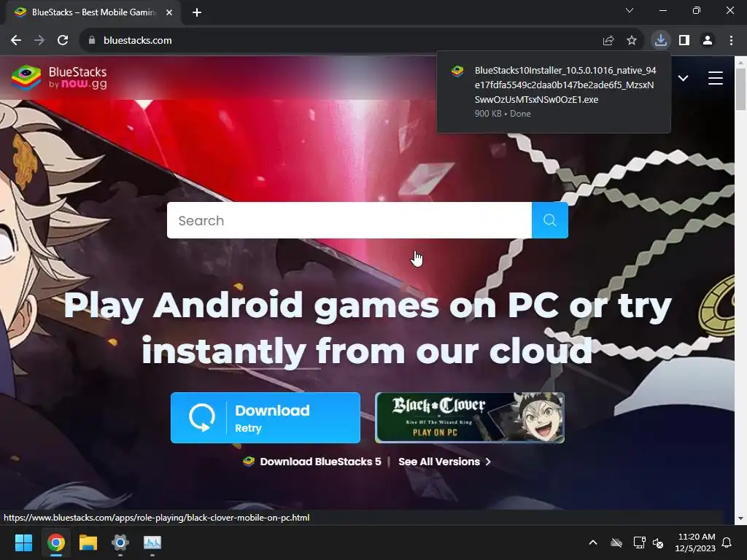Viewport: 747px width, 560px height.
Task: Bookmark this tab with star icon
Action: 632,41
